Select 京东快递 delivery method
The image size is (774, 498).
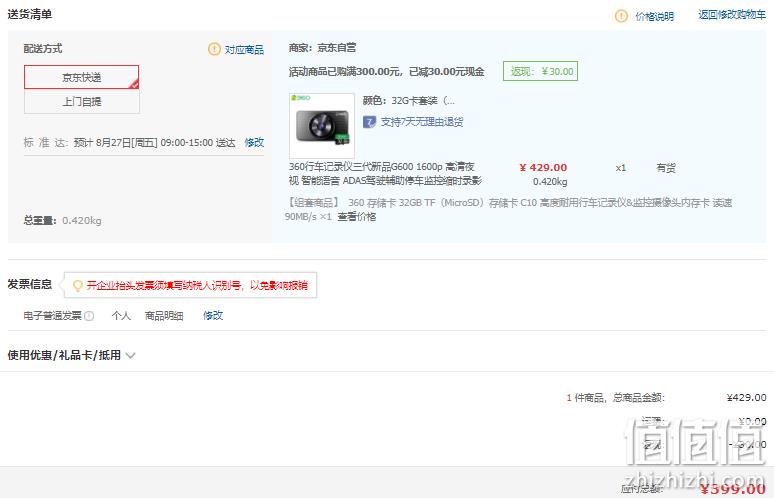pyautogui.click(x=81, y=77)
